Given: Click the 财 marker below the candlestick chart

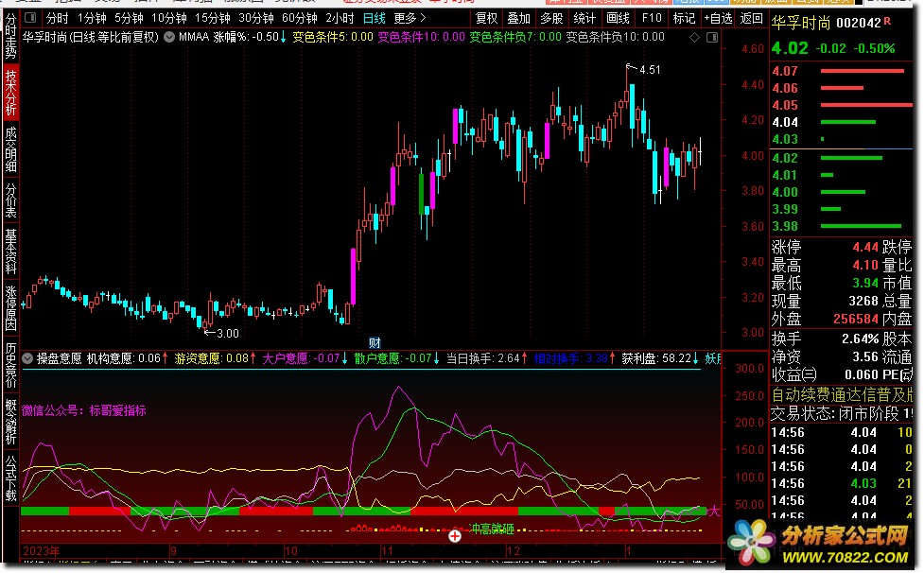Looking at the screenshot, I should [375, 342].
